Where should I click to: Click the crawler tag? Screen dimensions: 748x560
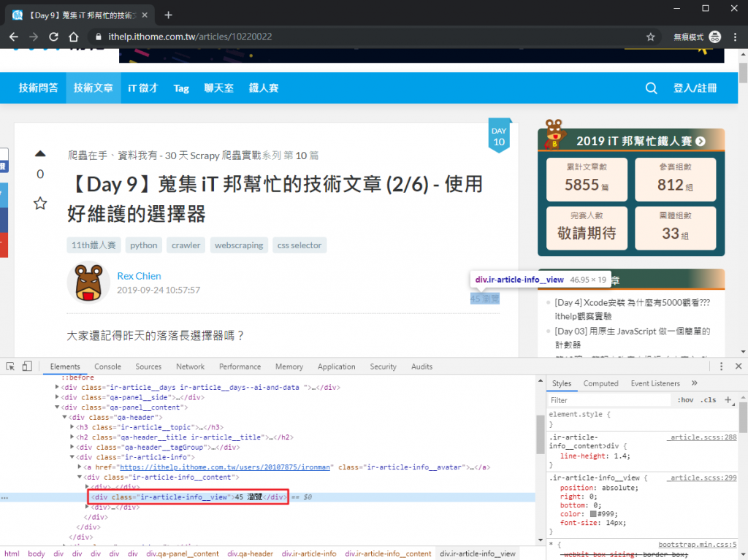(x=186, y=245)
